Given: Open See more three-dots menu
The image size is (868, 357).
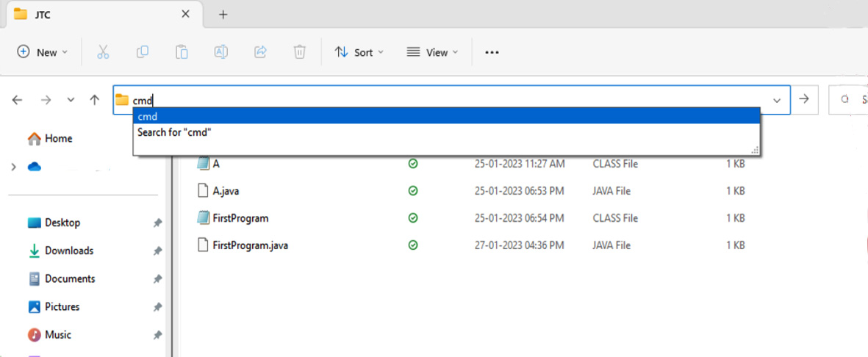Looking at the screenshot, I should pyautogui.click(x=492, y=52).
